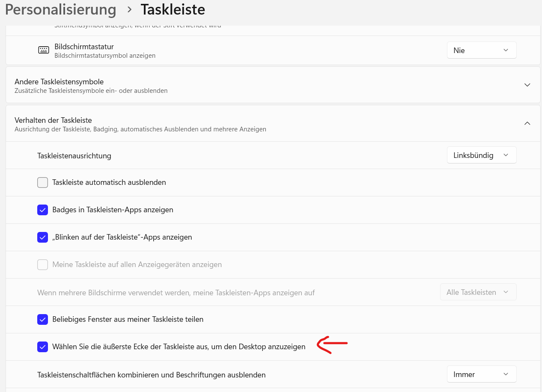Click 'Meine Taskleiste auf allen Anzeigegeräten' checkbox
The height and width of the screenshot is (392, 542).
point(42,264)
